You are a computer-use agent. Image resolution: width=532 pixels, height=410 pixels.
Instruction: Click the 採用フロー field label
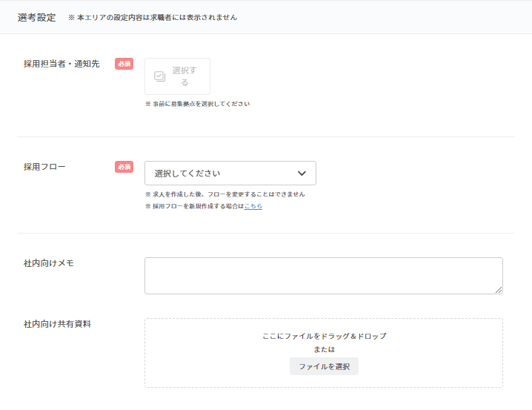coord(44,167)
